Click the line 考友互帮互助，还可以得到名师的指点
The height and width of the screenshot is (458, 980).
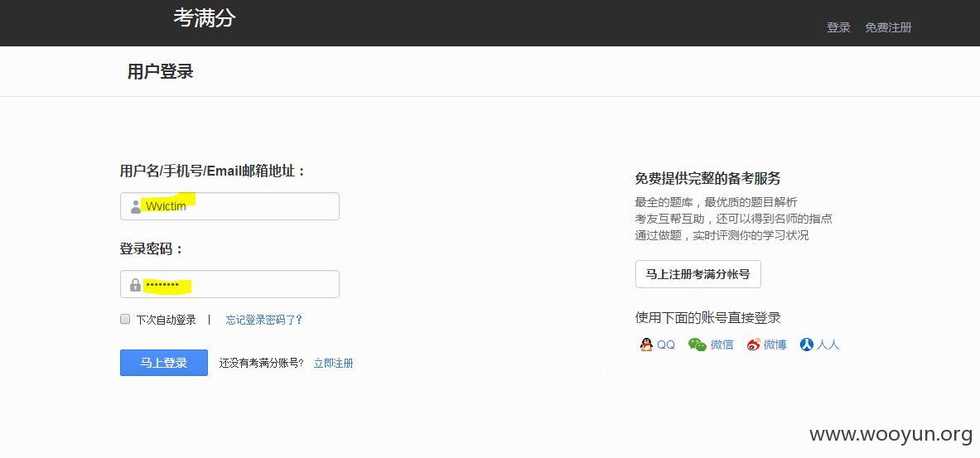coord(734,219)
